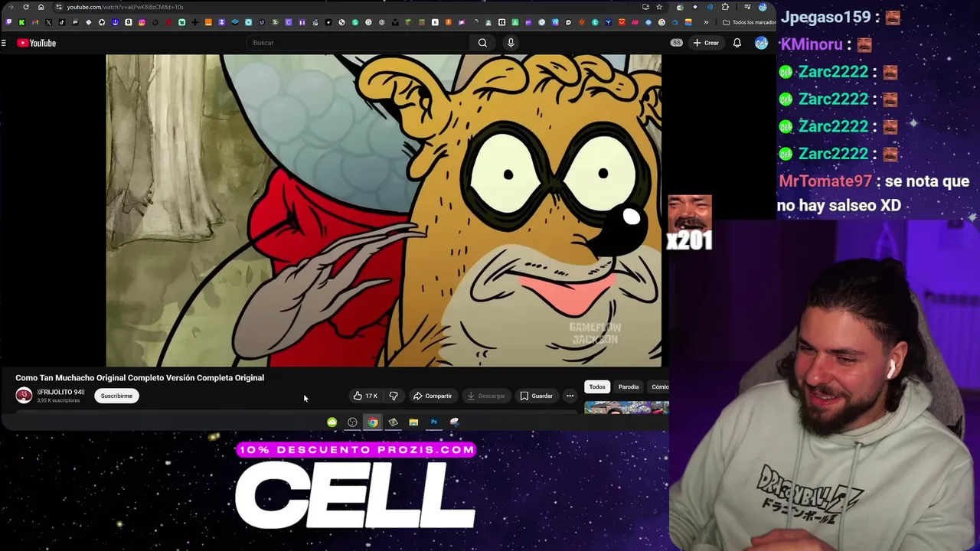Click KMinoru chat username

811,44
